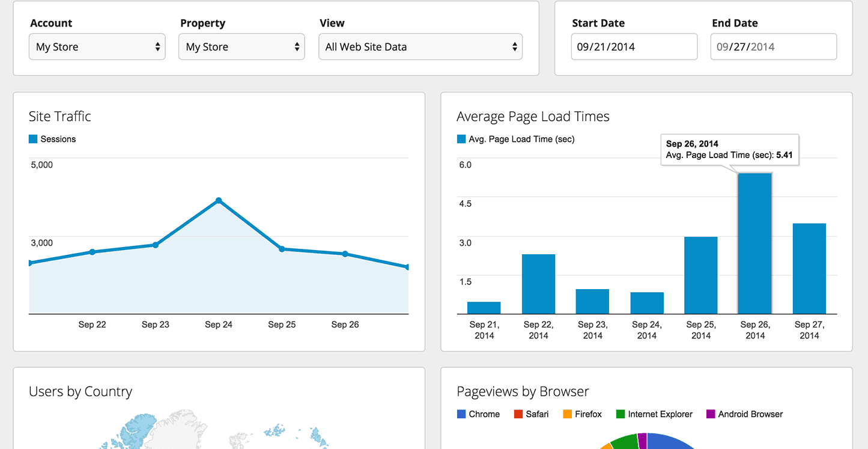Click the Avg. Page Load Time legend swatch

461,139
